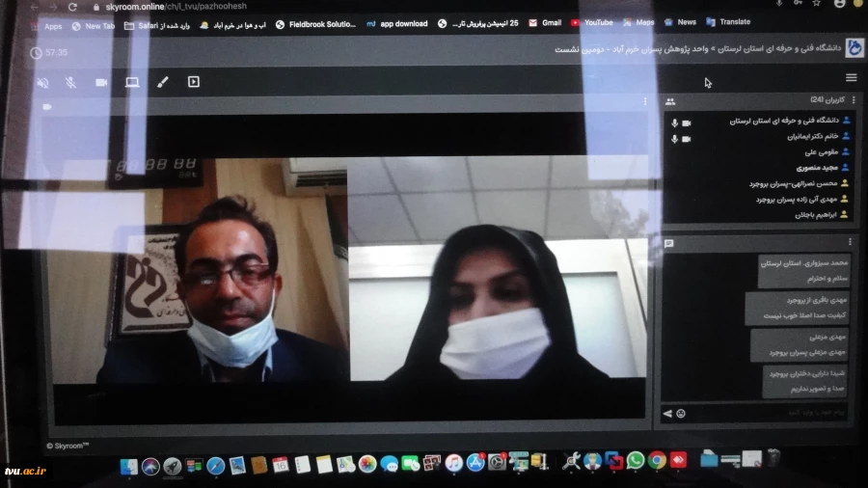
Task: Toggle the muted microphone in the toolbar
Action: [71, 82]
